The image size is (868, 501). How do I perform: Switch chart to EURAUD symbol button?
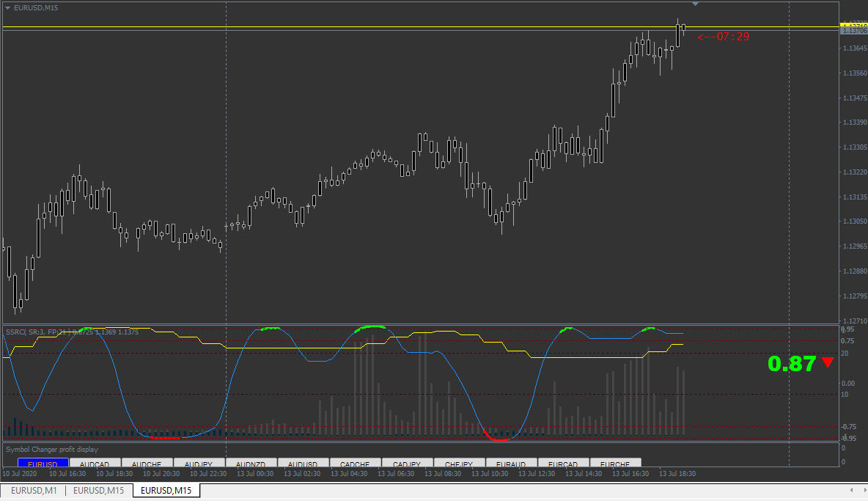tap(511, 464)
